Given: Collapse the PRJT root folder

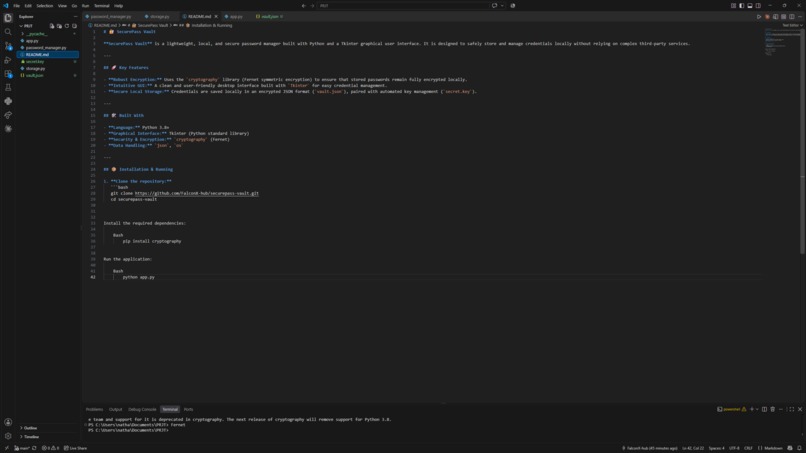Looking at the screenshot, I should [28, 26].
